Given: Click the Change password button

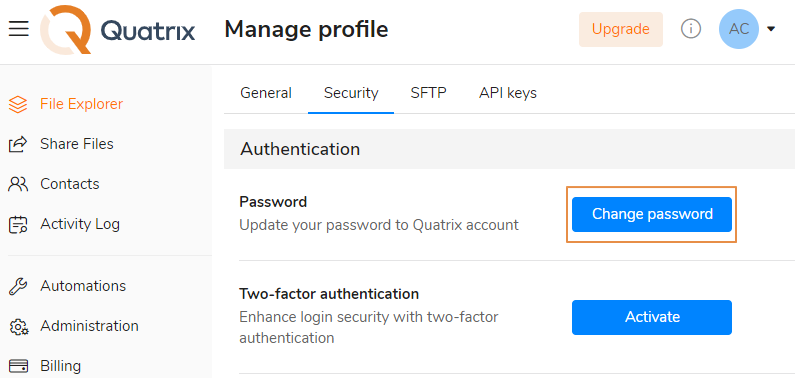Looking at the screenshot, I should (652, 214).
